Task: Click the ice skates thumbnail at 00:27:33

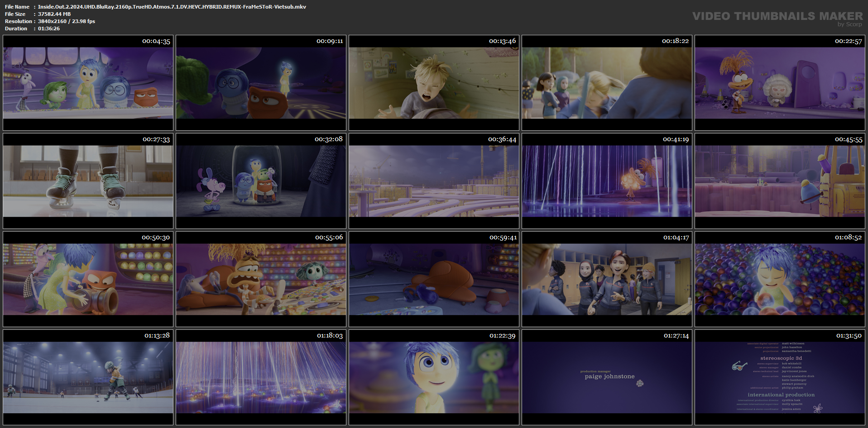Action: click(88, 181)
